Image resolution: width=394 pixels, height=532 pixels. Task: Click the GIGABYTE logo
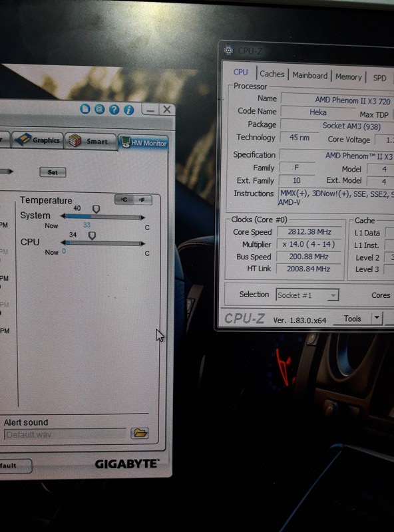(x=127, y=464)
